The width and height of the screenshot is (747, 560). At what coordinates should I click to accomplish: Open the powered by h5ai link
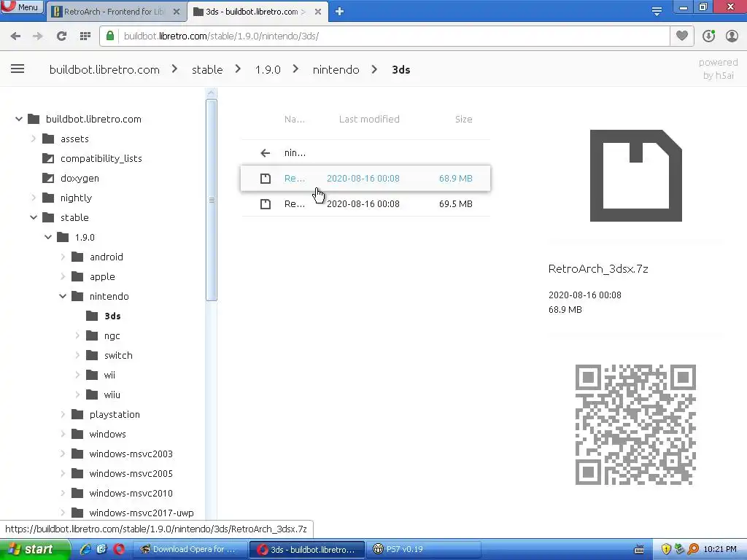click(718, 69)
